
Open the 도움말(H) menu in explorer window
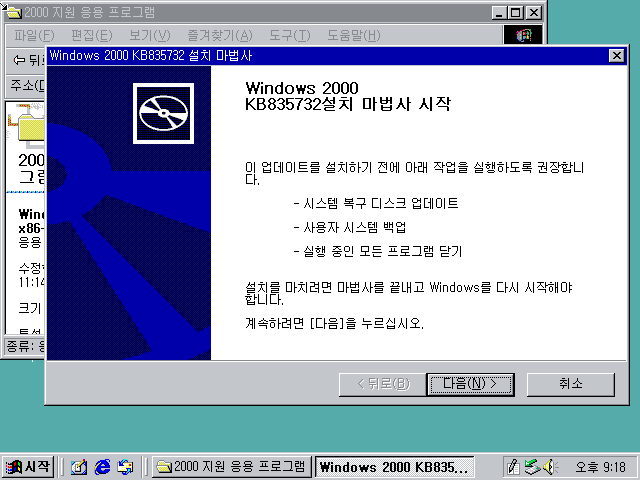(353, 36)
